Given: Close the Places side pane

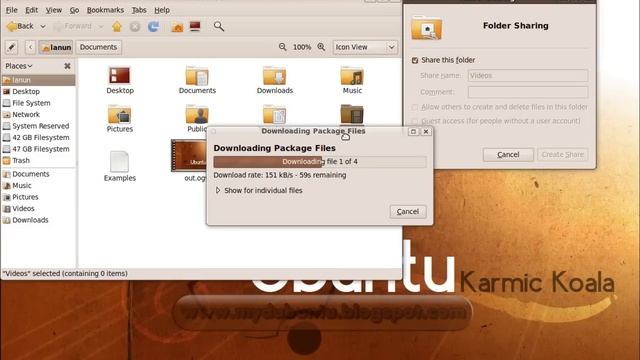Looking at the screenshot, I should click(x=67, y=66).
